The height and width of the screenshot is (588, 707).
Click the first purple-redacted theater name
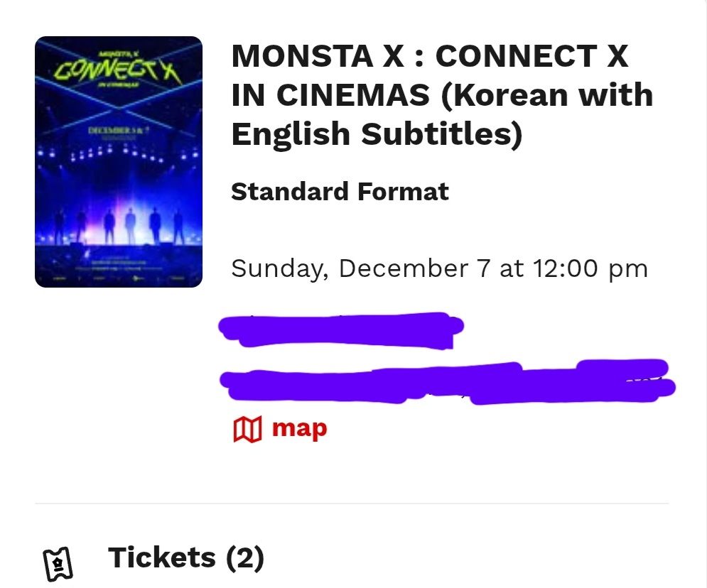[341, 330]
